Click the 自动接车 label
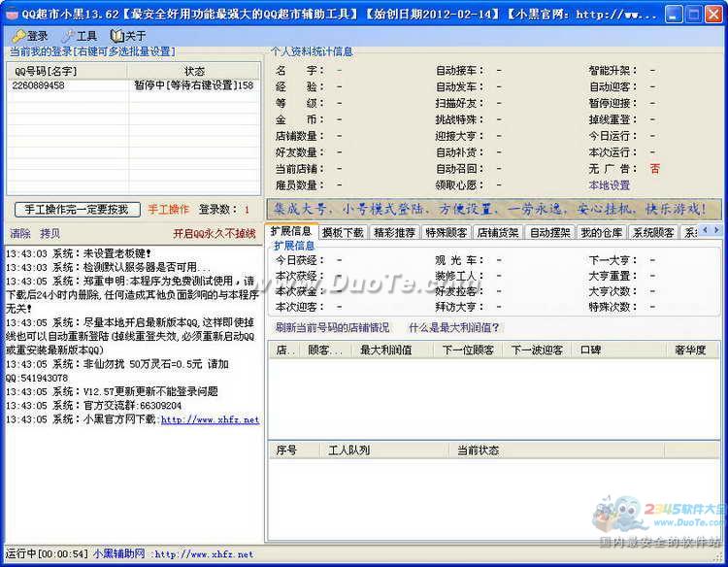 460,71
